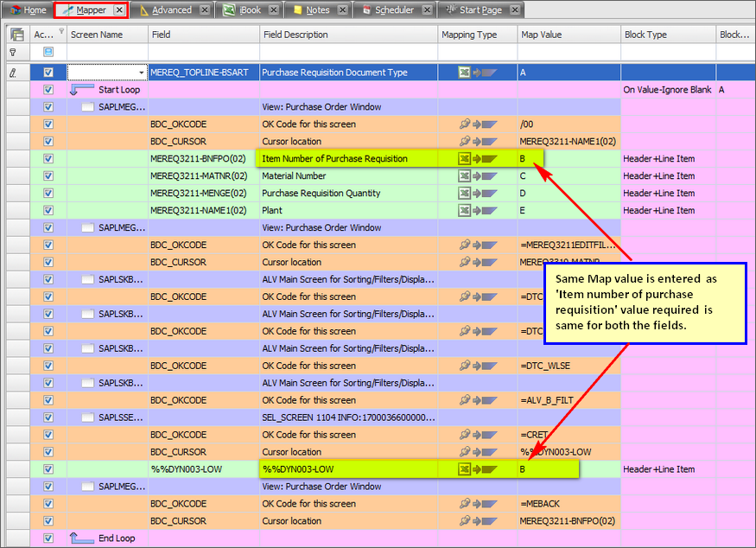Toggle active checkbox for MEREQ3211-MATNR(02) row
This screenshot has width=756, height=548.
coord(48,176)
